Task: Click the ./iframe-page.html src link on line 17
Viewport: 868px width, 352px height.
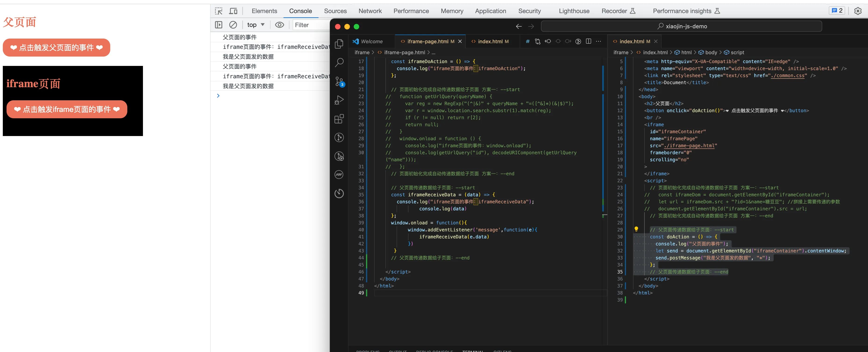Action: pos(689,146)
